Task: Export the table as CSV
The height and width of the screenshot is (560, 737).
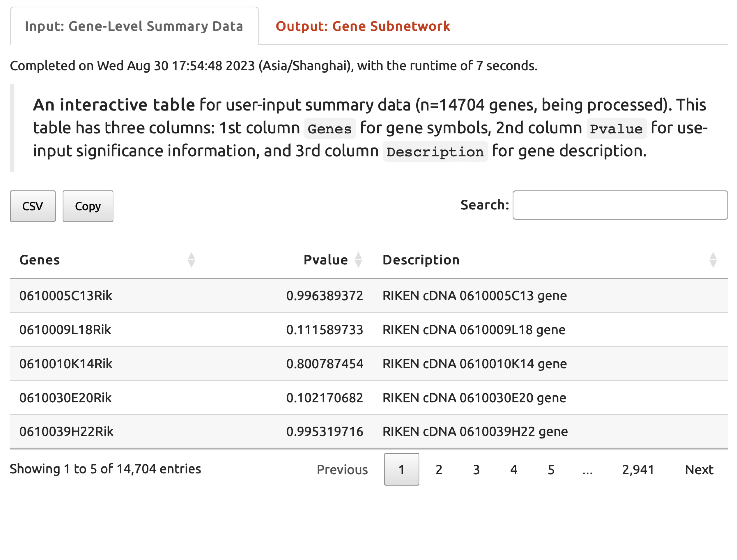Action: [32, 206]
